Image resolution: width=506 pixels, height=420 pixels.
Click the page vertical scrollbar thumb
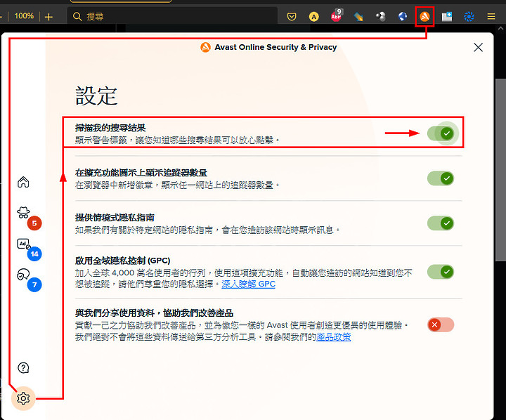tap(500, 170)
